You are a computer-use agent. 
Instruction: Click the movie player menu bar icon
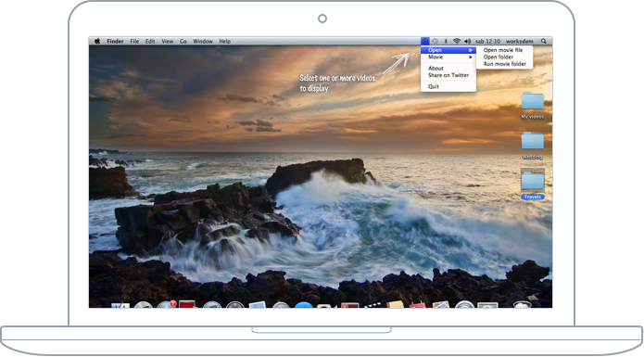[425, 41]
